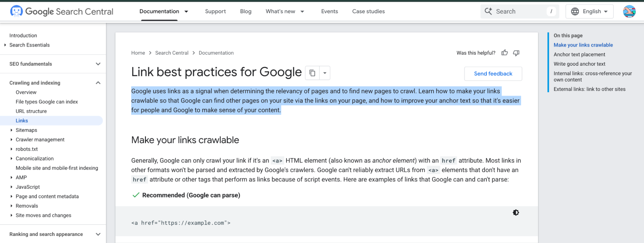Click in the Search input field

point(519,11)
